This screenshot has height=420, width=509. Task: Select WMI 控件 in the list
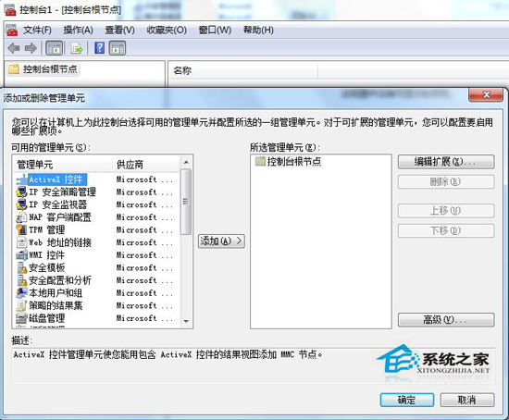tap(47, 255)
